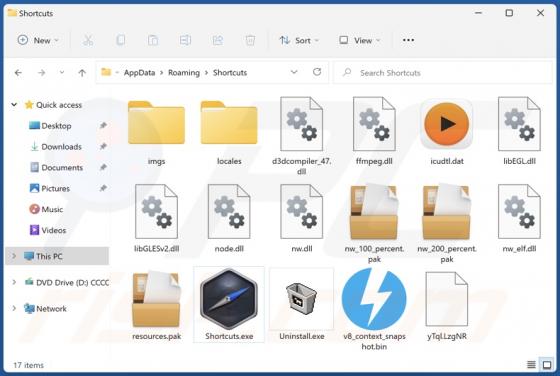
Task: Select the libEGL.dll file icon
Action: click(x=519, y=124)
